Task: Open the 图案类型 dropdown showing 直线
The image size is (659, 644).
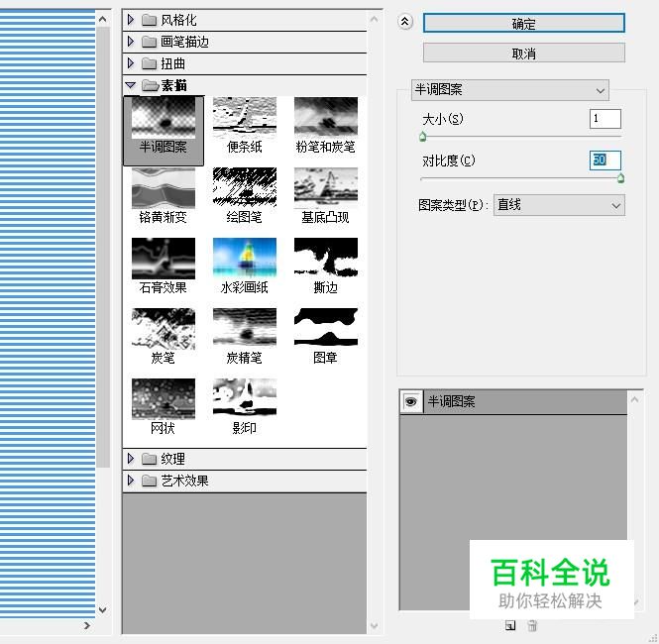Action: click(x=559, y=205)
